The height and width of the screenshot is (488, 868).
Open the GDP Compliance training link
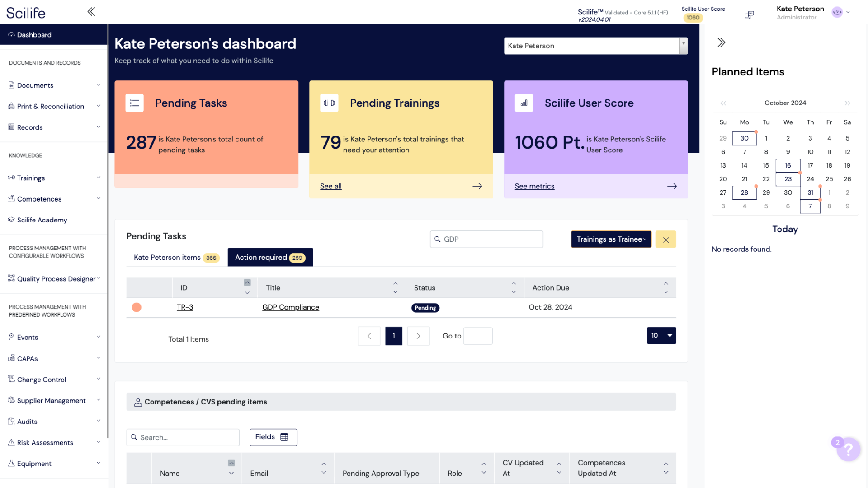[290, 307]
